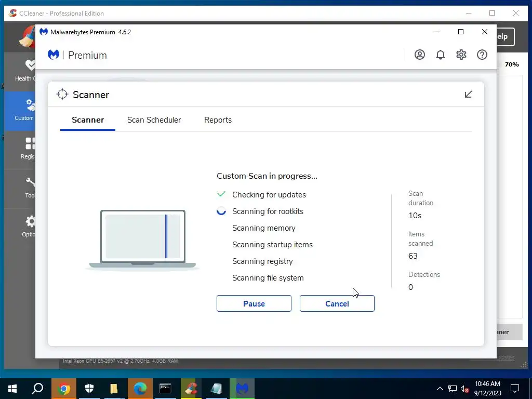This screenshot has height=399, width=532.
Task: Click the scan duration value 10s
Action: 415,216
